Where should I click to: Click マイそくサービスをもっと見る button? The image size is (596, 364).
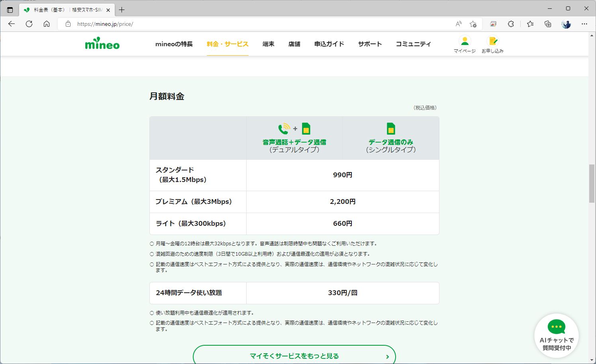coord(294,356)
